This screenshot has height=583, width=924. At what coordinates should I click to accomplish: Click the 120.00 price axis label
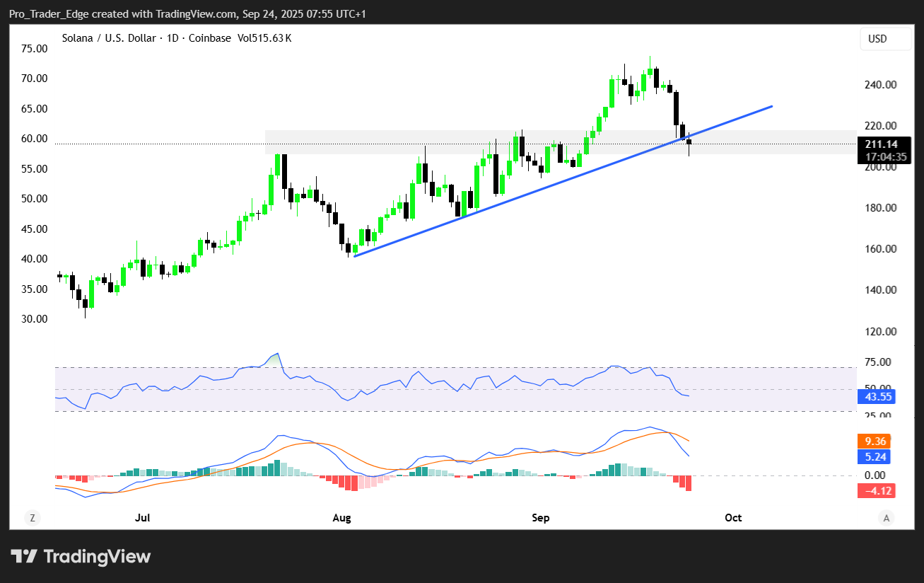click(882, 331)
